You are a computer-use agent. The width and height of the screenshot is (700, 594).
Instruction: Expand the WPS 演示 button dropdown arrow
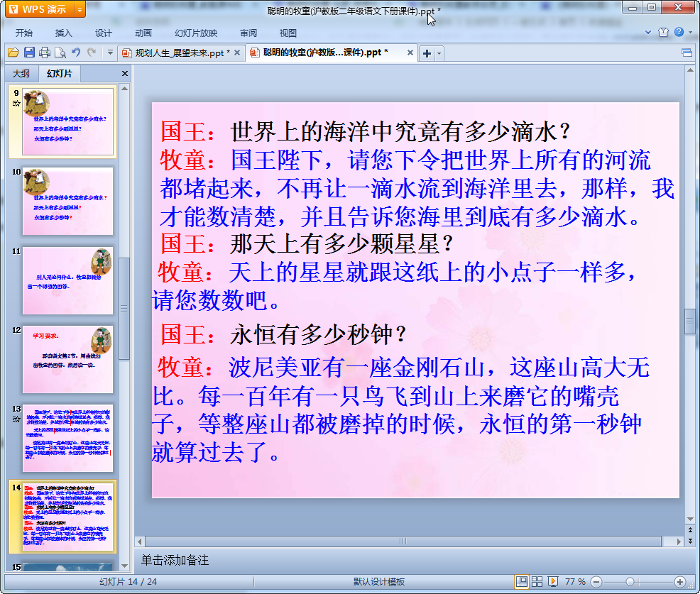(x=80, y=9)
